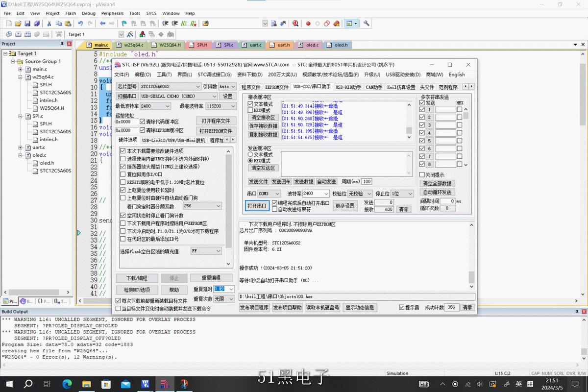Click the Translate icon in build toolbar
The width and height of the screenshot is (588, 392).
[8, 34]
